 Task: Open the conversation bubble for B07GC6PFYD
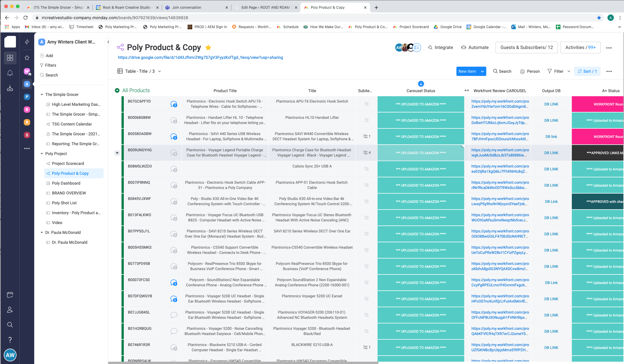(x=174, y=104)
